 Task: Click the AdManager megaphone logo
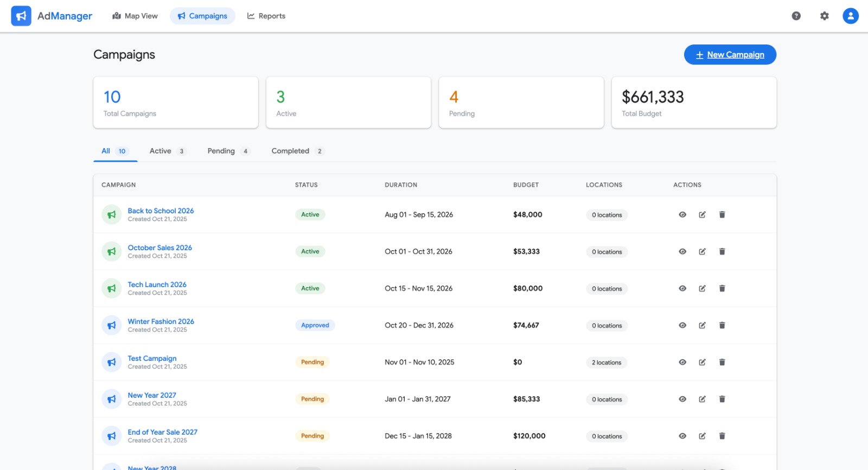(21, 16)
